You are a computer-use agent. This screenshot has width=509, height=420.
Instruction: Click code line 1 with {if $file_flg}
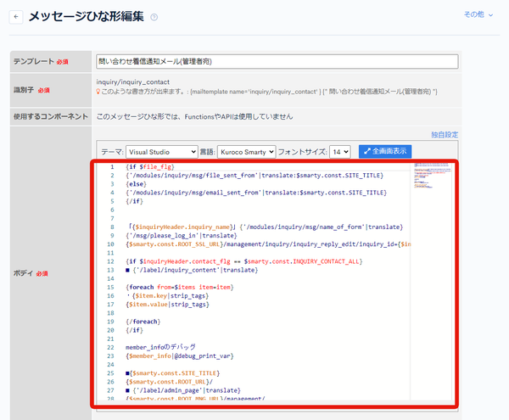(150, 167)
